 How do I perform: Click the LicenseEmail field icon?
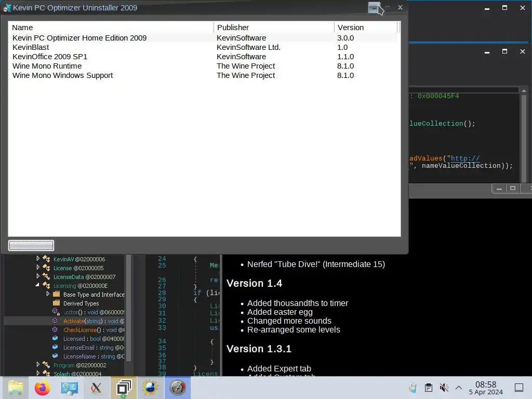pyautogui.click(x=55, y=347)
